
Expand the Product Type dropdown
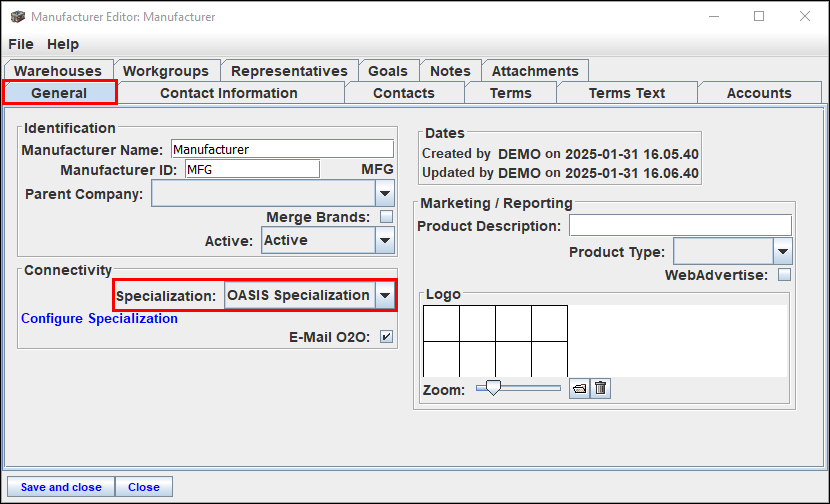click(x=783, y=252)
